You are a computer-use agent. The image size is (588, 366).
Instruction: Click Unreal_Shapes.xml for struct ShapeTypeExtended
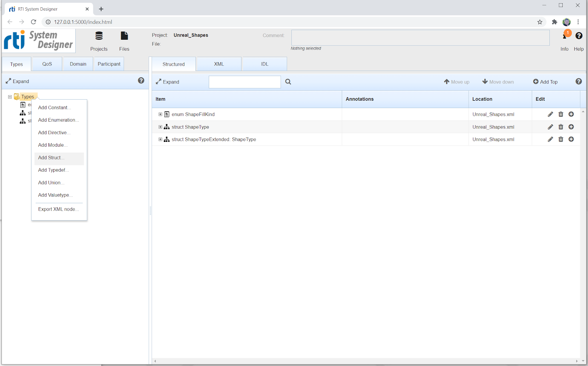[x=493, y=139]
